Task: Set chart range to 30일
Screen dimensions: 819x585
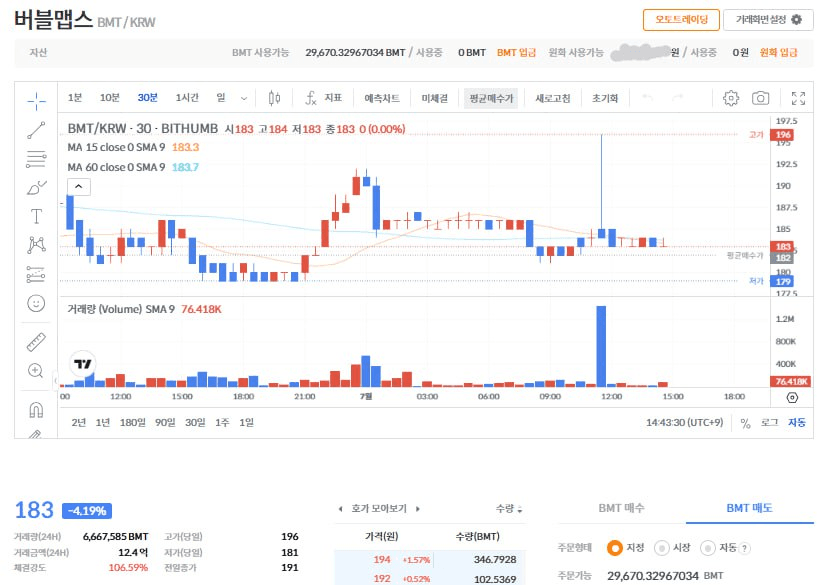Action: (195, 423)
